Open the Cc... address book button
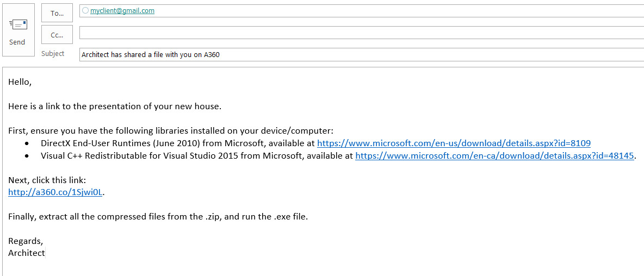The image size is (644, 276). [57, 35]
